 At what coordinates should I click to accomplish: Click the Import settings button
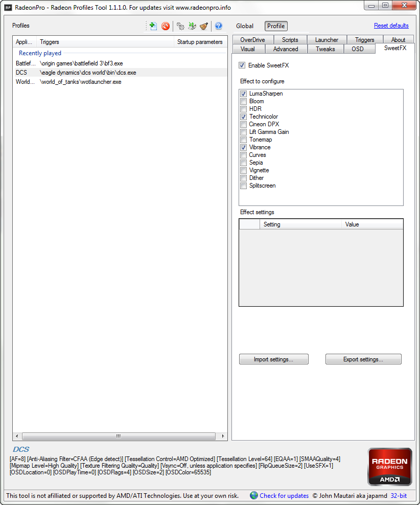tap(273, 359)
